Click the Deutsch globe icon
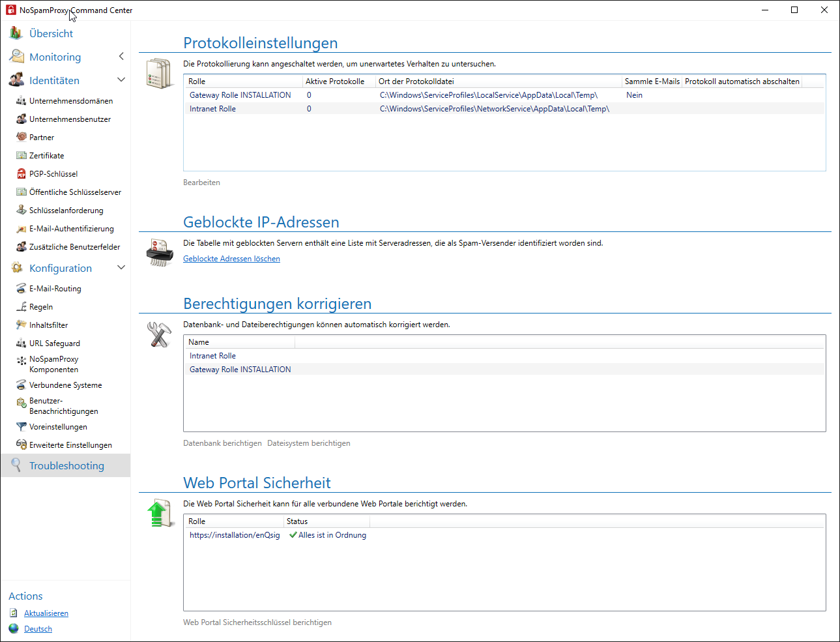The image size is (840, 642). (14, 629)
